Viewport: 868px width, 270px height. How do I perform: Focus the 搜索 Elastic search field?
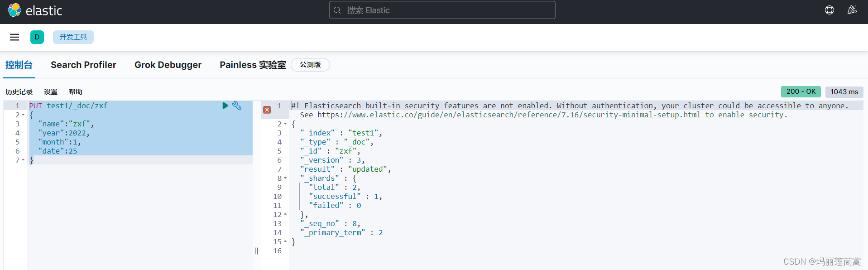click(442, 10)
